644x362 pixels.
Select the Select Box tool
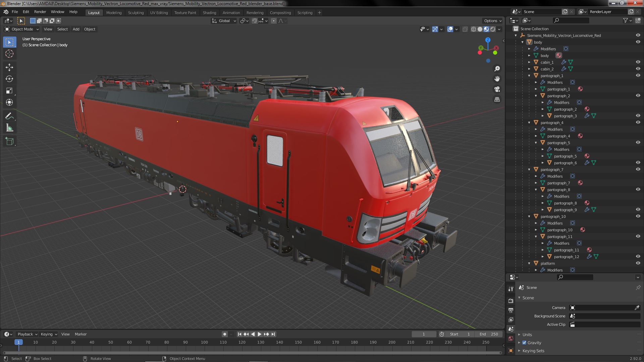(9, 42)
